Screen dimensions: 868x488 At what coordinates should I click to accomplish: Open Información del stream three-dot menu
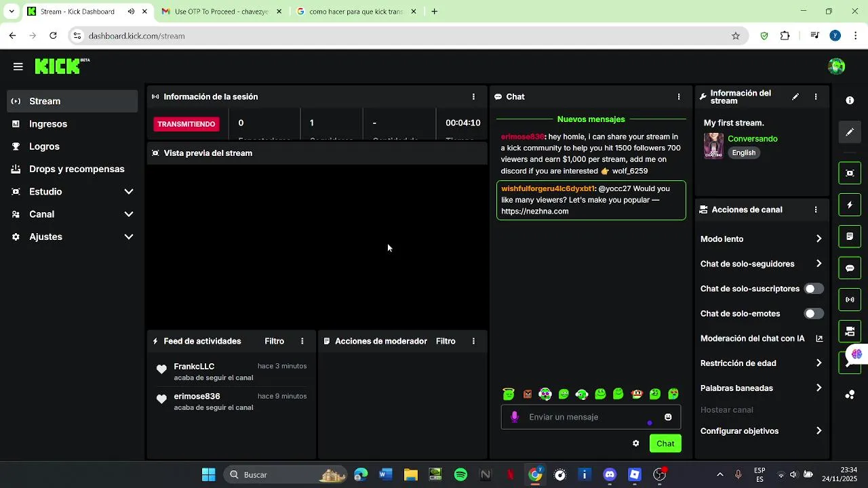(816, 97)
